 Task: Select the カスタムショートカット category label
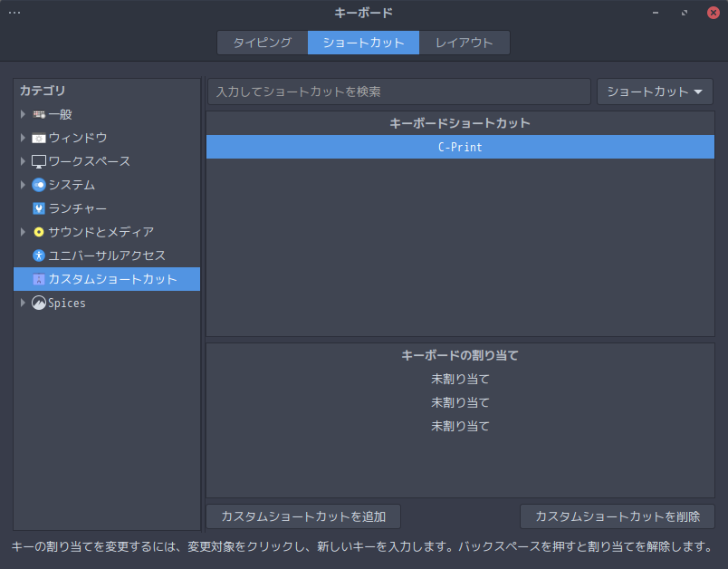point(113,279)
